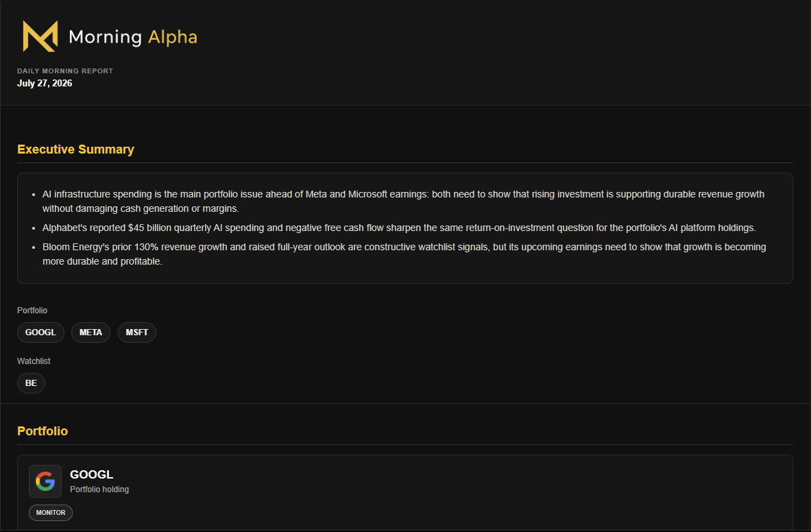
Task: Click the AI infrastructure spending bullet
Action: [x=403, y=201]
